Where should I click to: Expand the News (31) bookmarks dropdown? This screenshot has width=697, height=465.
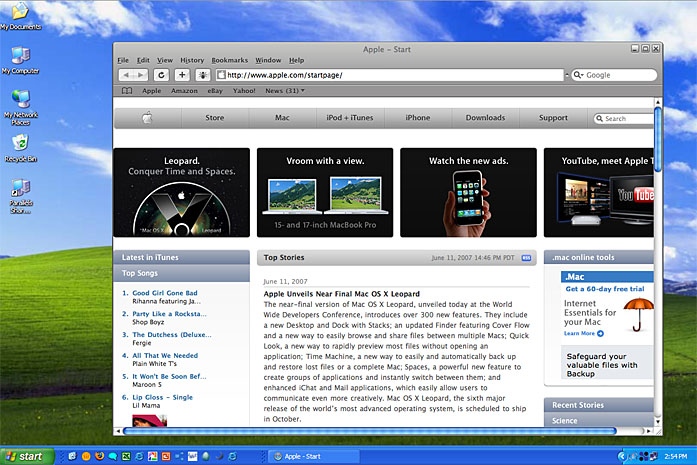pyautogui.click(x=284, y=91)
